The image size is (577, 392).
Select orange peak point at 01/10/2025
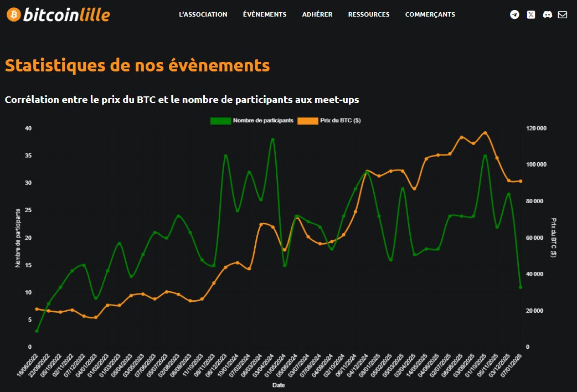(485, 133)
